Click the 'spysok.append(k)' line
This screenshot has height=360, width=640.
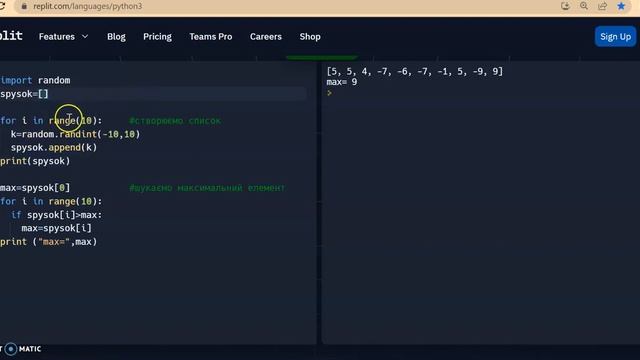54,148
